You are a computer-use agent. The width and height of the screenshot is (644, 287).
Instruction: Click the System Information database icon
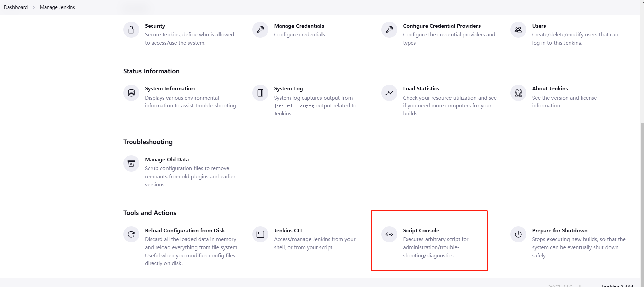click(x=131, y=93)
